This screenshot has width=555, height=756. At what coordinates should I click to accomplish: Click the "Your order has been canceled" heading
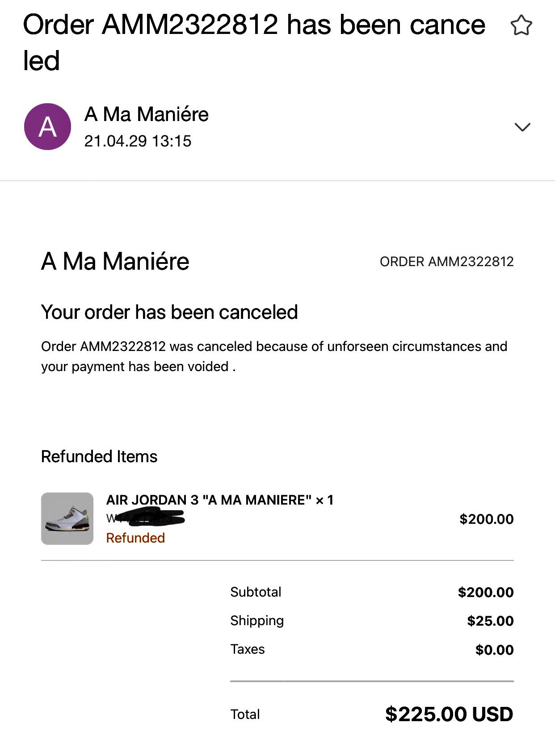[x=169, y=312]
